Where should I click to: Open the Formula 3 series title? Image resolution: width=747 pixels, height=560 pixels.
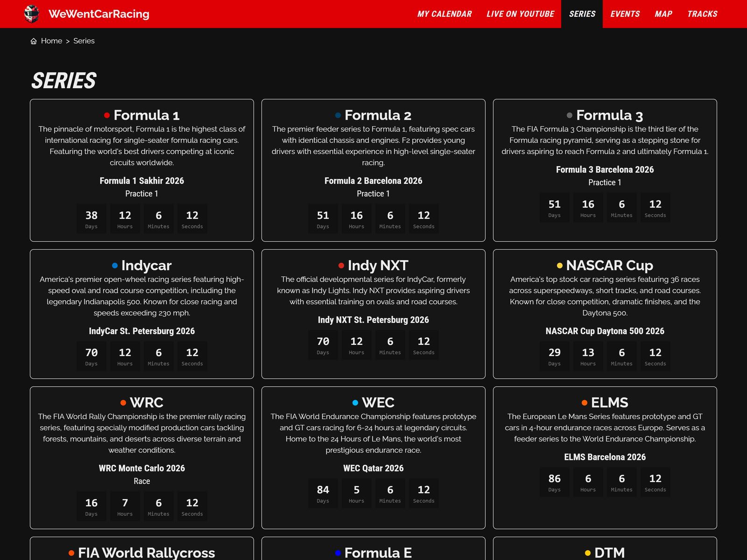pos(610,115)
